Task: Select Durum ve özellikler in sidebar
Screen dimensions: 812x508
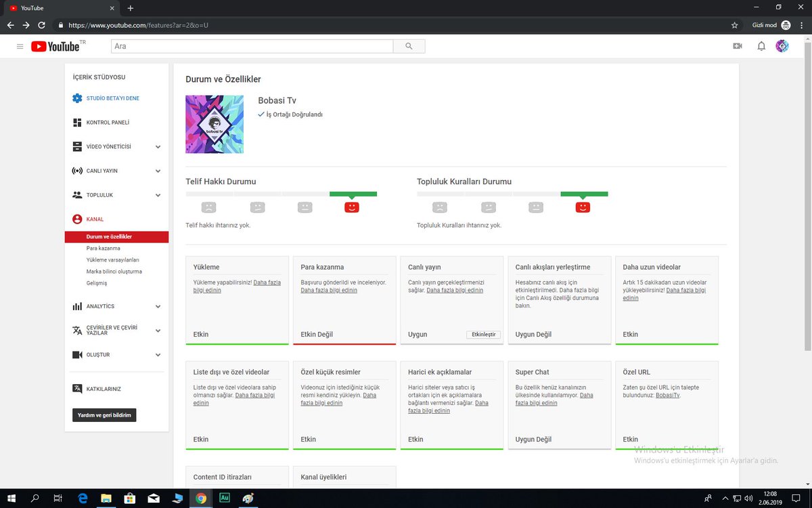Action: [x=116, y=237]
